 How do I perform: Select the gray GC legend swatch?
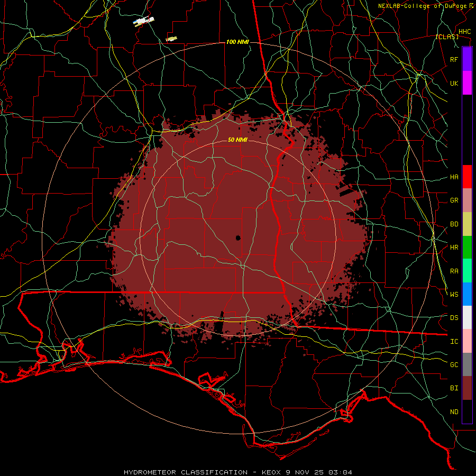(467, 364)
